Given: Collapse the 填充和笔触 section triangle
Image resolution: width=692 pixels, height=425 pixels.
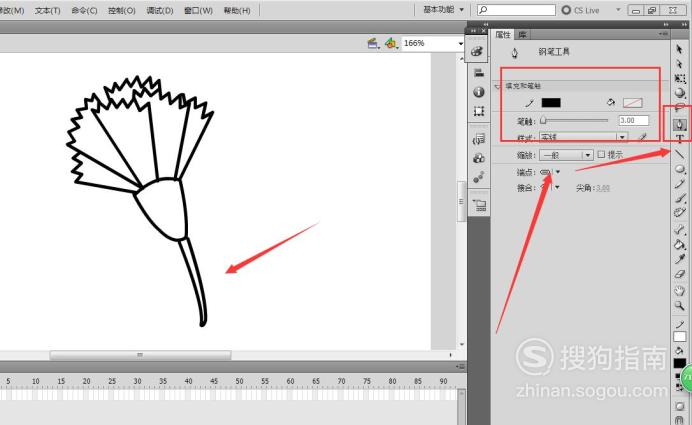Looking at the screenshot, I should 498,86.
